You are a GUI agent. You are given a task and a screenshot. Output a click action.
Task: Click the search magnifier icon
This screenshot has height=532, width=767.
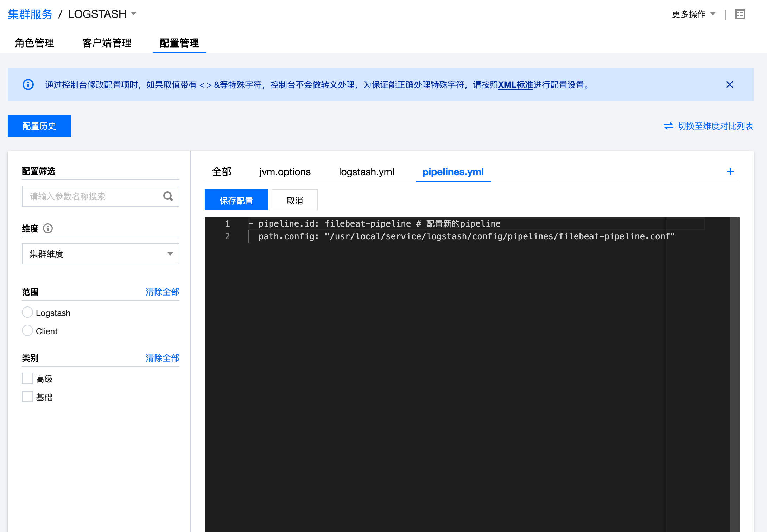pyautogui.click(x=168, y=196)
